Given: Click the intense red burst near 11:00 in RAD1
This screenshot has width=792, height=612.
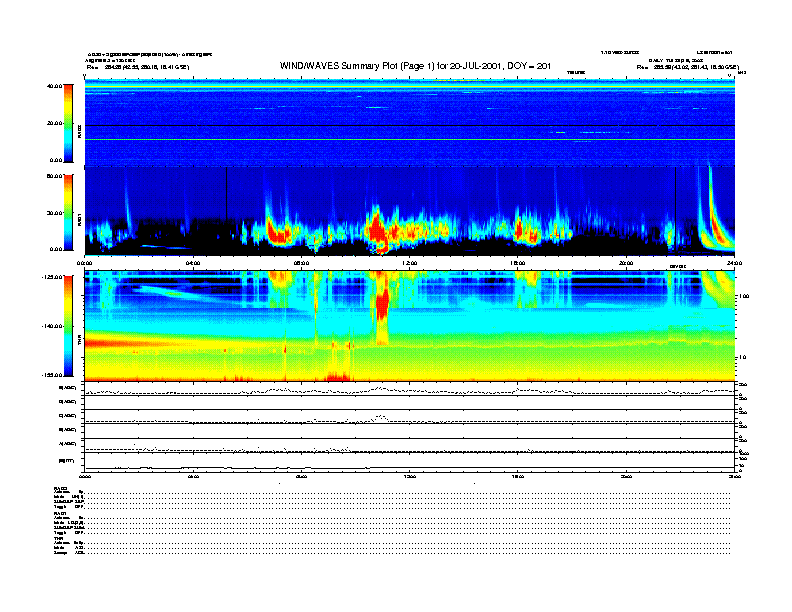Looking at the screenshot, I should (376, 231).
